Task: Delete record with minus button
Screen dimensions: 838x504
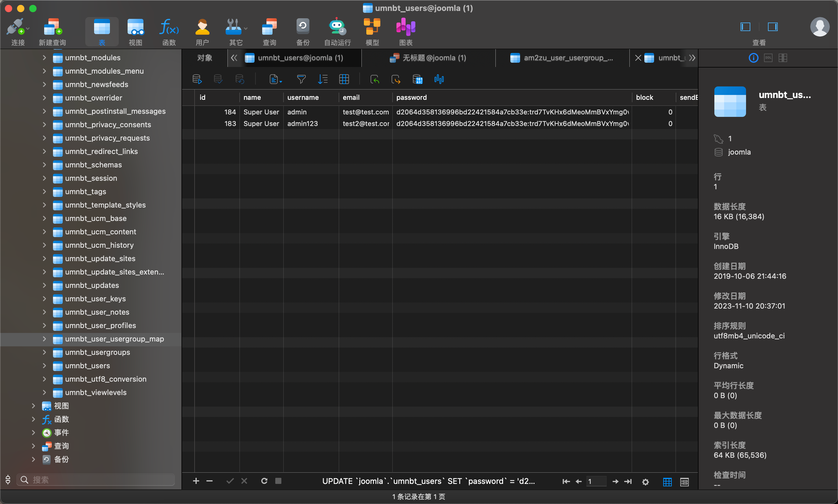Action: coord(209,481)
